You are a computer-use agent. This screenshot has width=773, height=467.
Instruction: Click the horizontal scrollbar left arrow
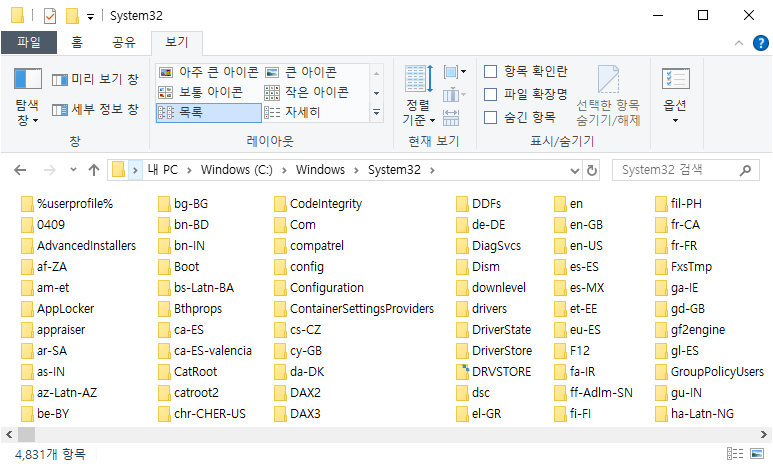click(x=9, y=434)
